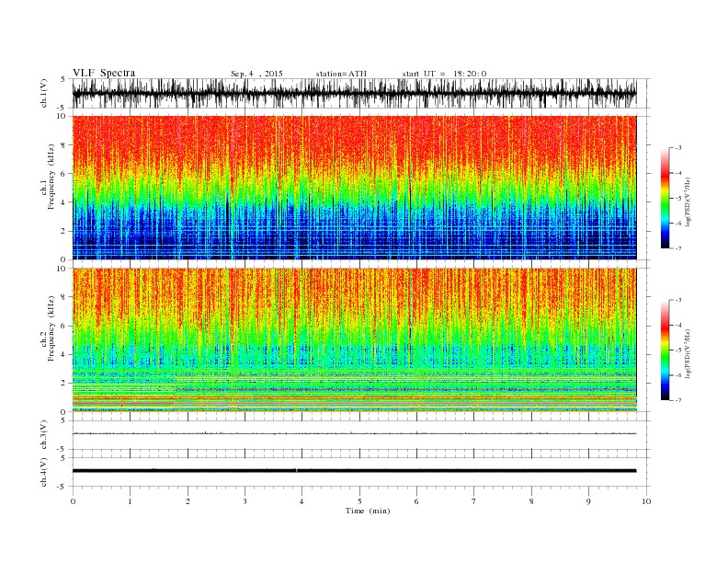The image size is (728, 563).
Task: Click the "0" tick label on time axis
Action: click(73, 501)
